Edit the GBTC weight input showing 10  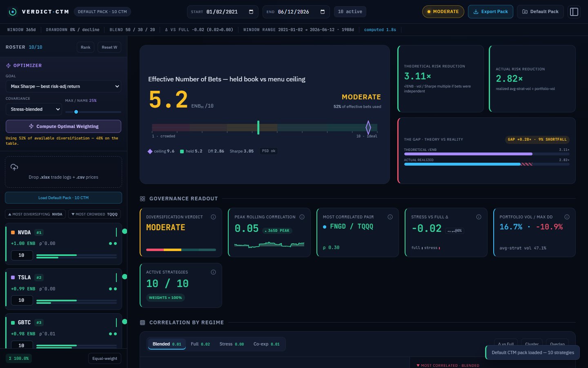pos(21,346)
